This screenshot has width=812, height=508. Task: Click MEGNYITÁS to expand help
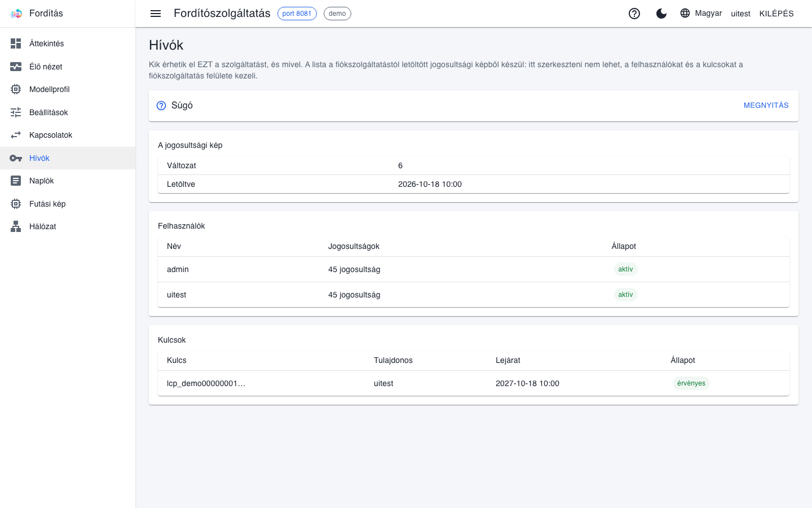(766, 106)
